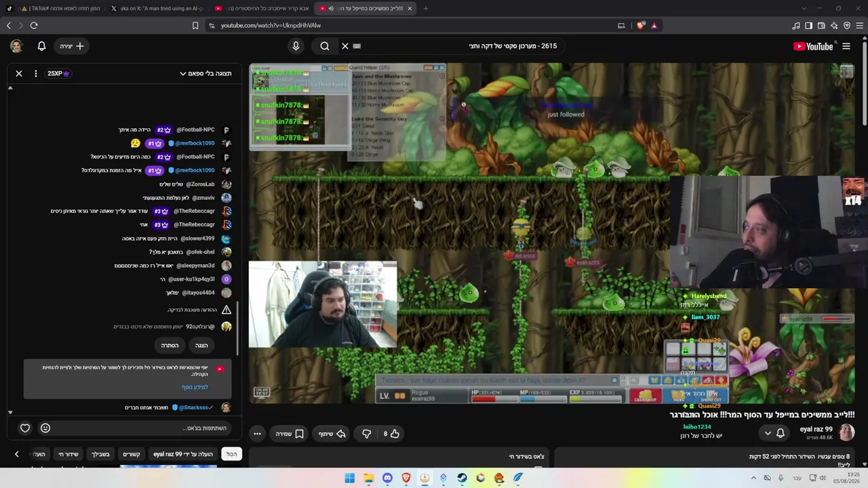Open a new browser tab
The height and width of the screenshot is (488, 868).
pos(426,8)
